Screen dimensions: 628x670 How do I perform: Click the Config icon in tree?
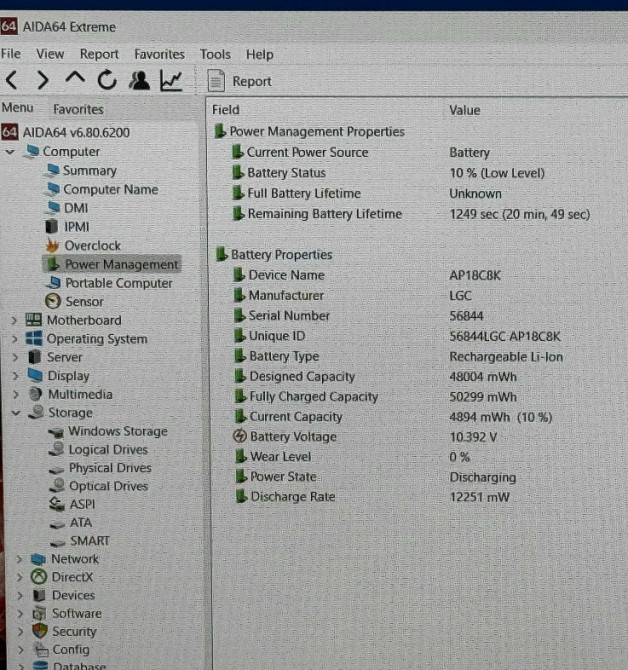[41, 649]
